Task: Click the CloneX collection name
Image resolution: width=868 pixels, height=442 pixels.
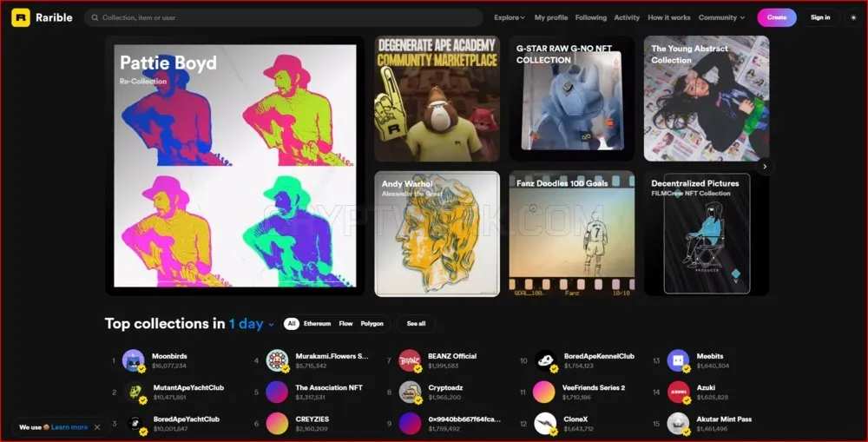Action: (x=575, y=419)
